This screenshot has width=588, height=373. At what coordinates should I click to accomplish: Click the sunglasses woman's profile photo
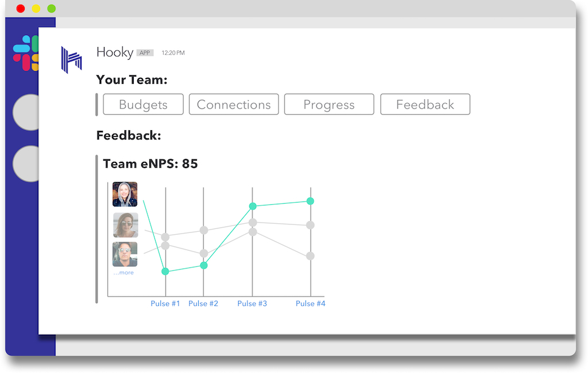click(125, 225)
